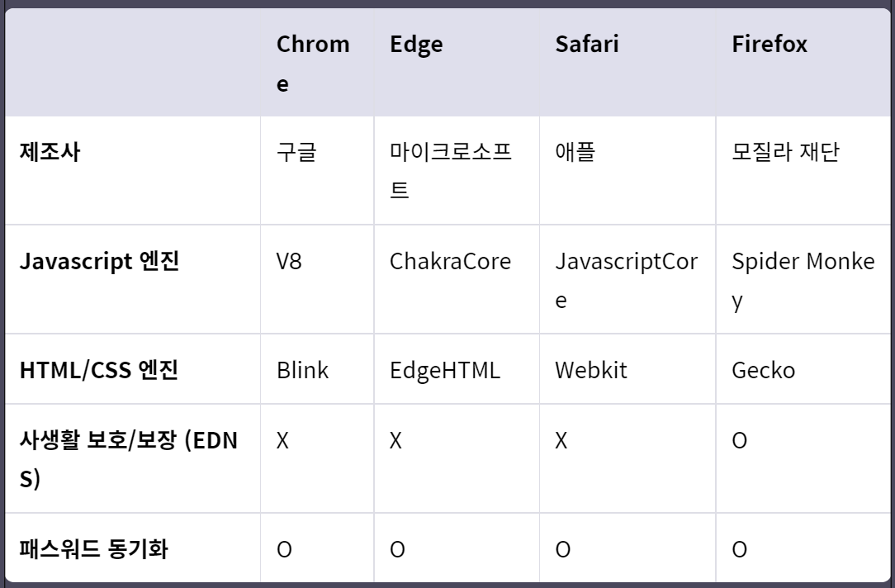The height and width of the screenshot is (588, 895).
Task: Select the JavascriptCore cell
Action: 626,280
